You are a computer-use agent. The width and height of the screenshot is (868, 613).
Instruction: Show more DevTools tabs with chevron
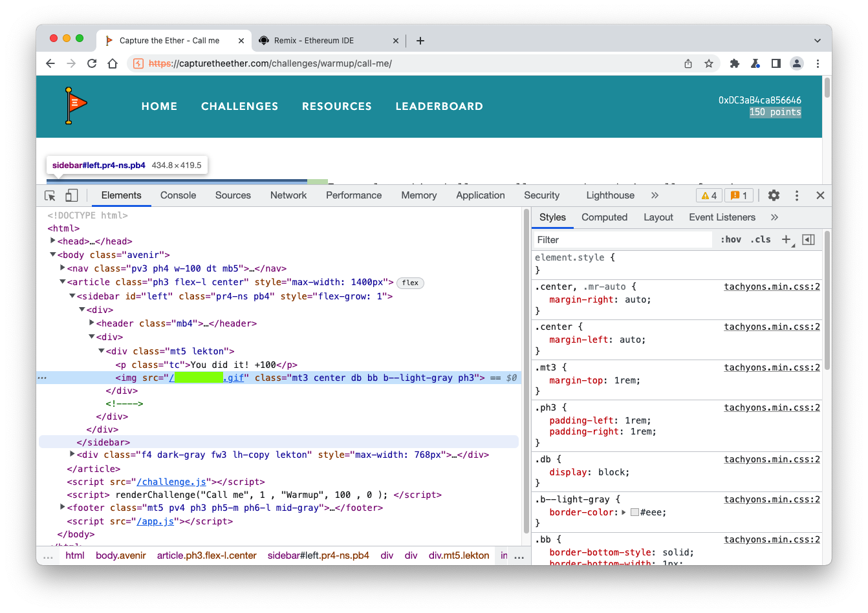[x=655, y=195]
